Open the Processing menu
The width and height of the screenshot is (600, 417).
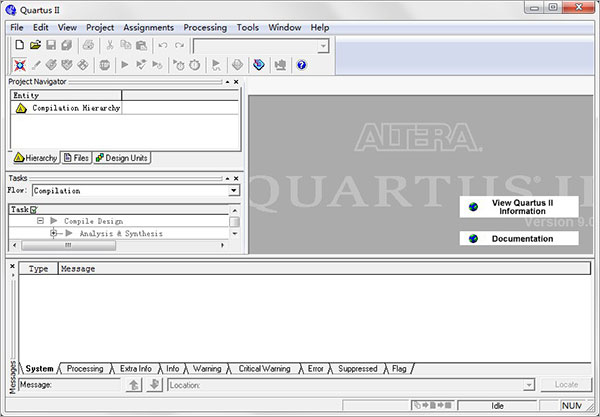coord(205,28)
